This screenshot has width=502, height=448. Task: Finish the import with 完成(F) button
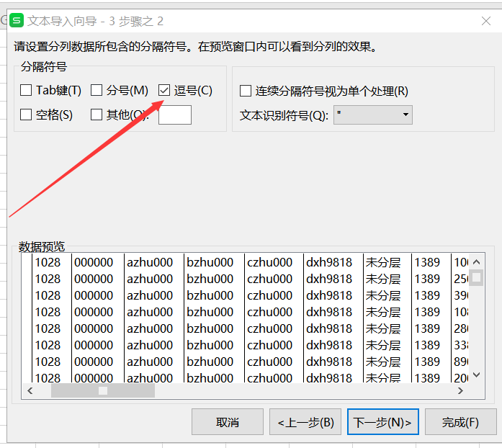click(461, 423)
